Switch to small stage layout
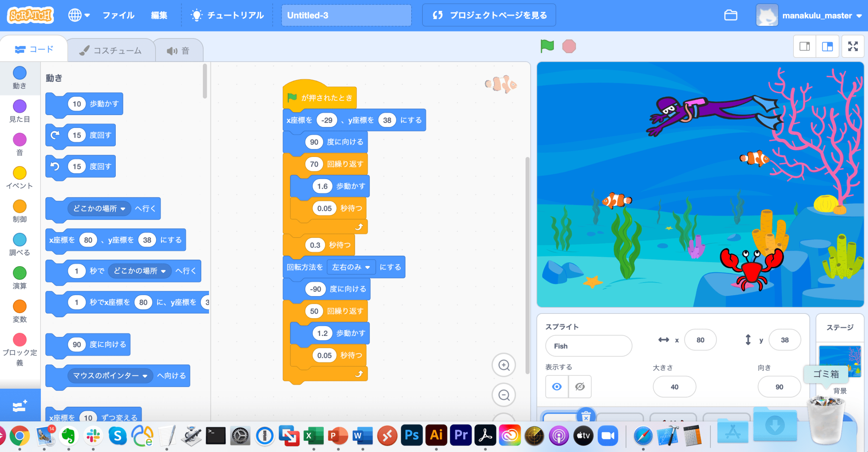The height and width of the screenshot is (452, 868). [x=805, y=46]
